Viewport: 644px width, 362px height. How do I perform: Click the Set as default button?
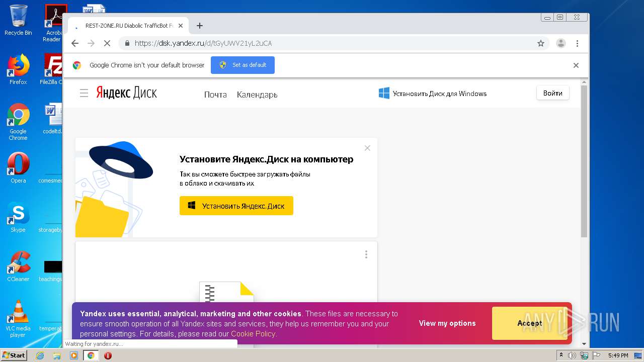(x=243, y=65)
